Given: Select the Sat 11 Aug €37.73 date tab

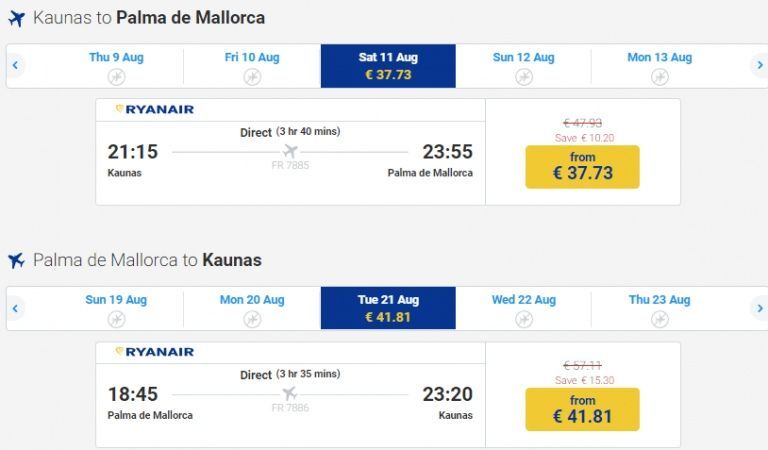Looking at the screenshot, I should tap(388, 66).
